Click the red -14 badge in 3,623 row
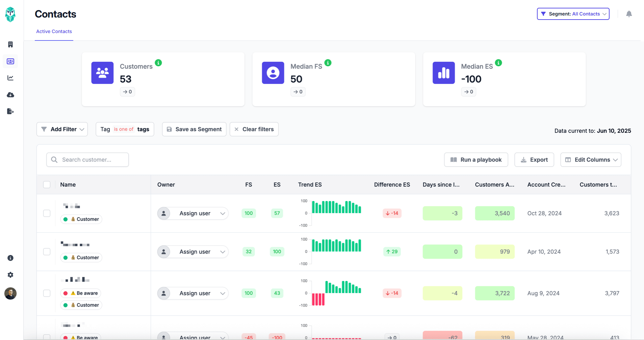 coord(392,213)
